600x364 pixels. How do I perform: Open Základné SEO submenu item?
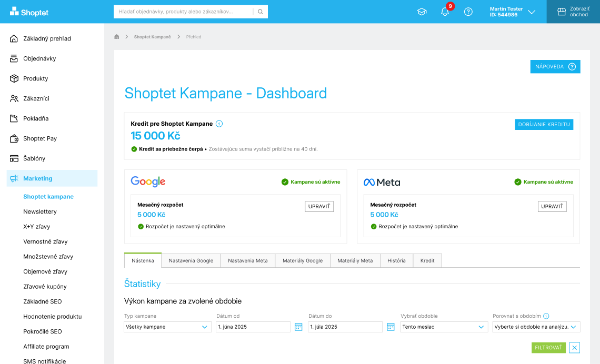point(43,301)
